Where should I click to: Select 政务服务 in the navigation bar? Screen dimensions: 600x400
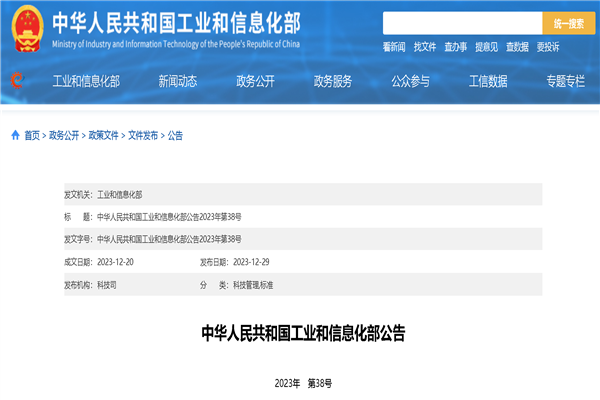click(x=333, y=81)
